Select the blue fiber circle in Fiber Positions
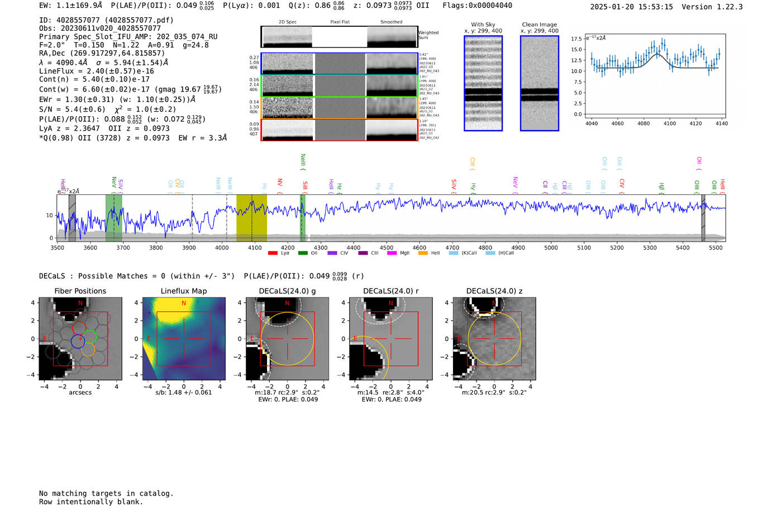The width and height of the screenshot is (782, 532). tap(78, 341)
